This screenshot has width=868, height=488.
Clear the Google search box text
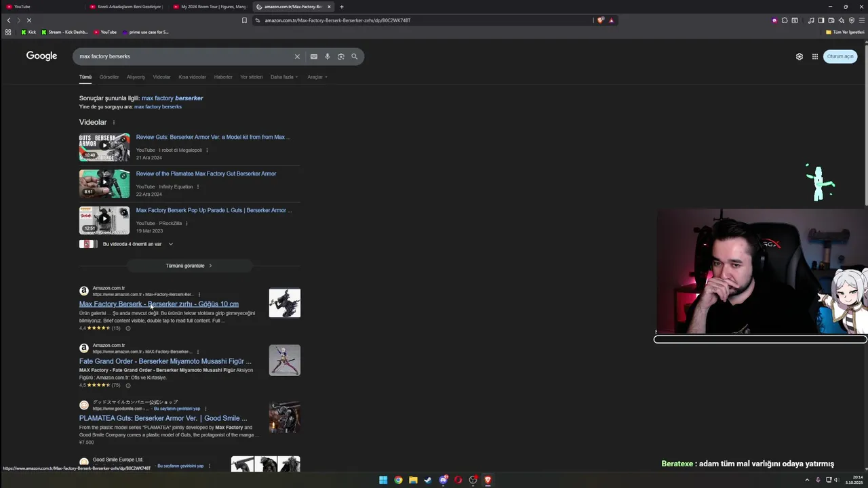click(x=296, y=56)
